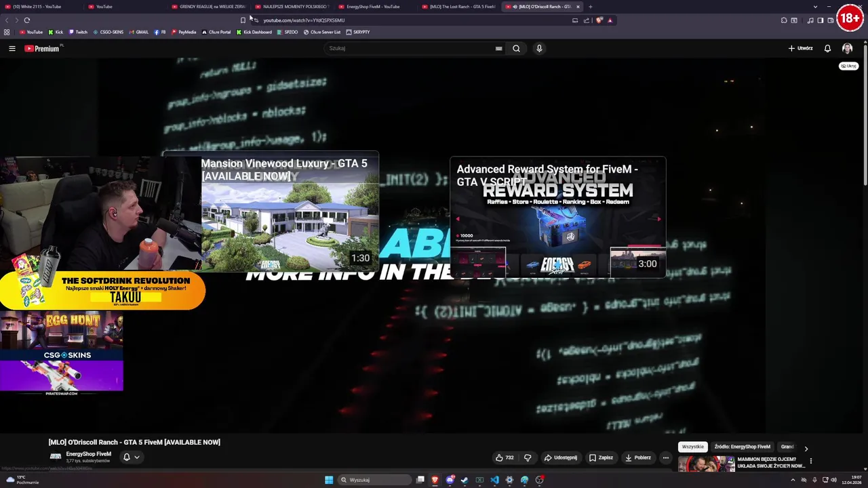Open Windows Start menu
The width and height of the screenshot is (868, 488).
(x=328, y=480)
